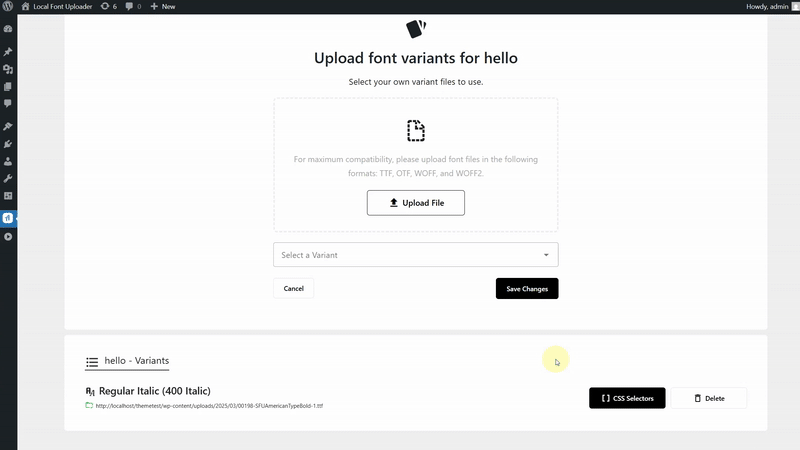
Task: Open Dashboard from the sidebar
Action: coord(8,29)
